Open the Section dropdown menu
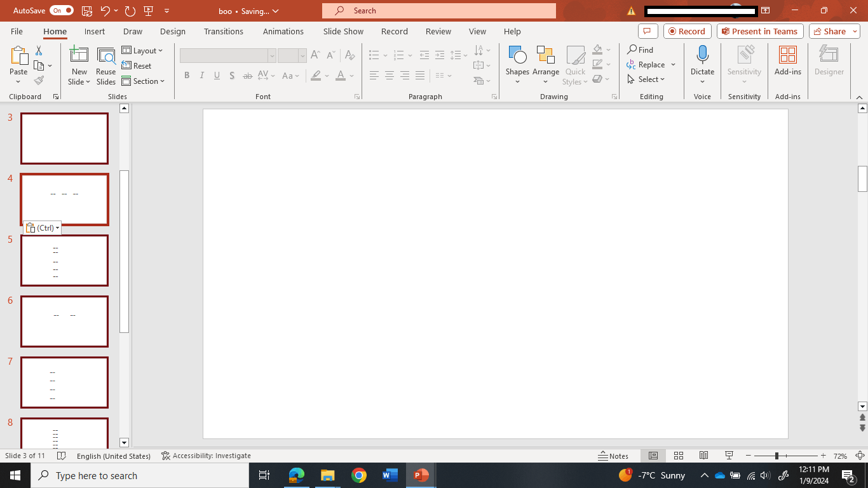This screenshot has height=488, width=868. coord(144,81)
